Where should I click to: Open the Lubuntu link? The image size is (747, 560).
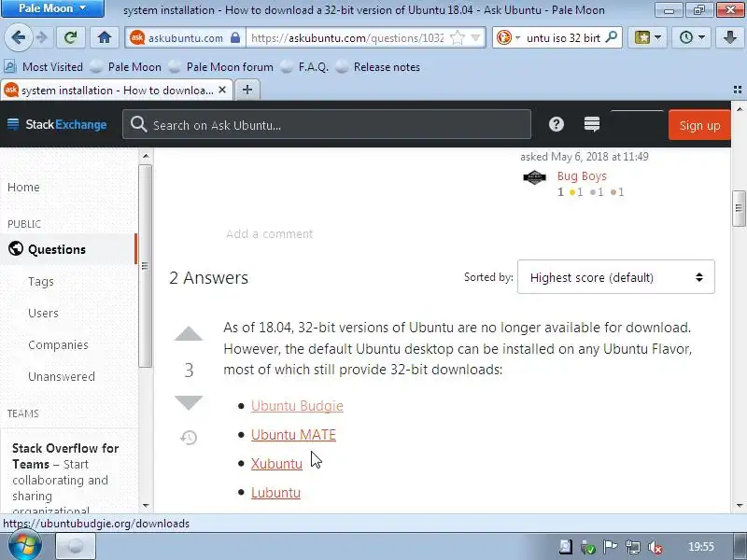click(x=275, y=493)
